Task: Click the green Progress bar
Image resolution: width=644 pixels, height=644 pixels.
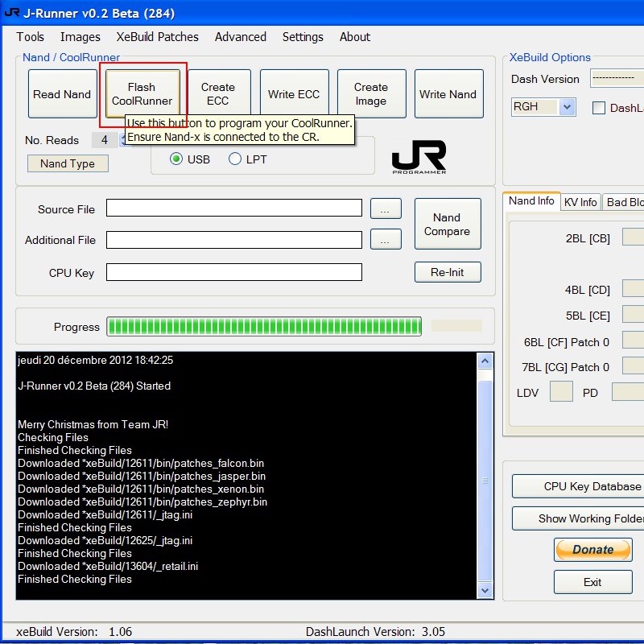Action: (264, 327)
